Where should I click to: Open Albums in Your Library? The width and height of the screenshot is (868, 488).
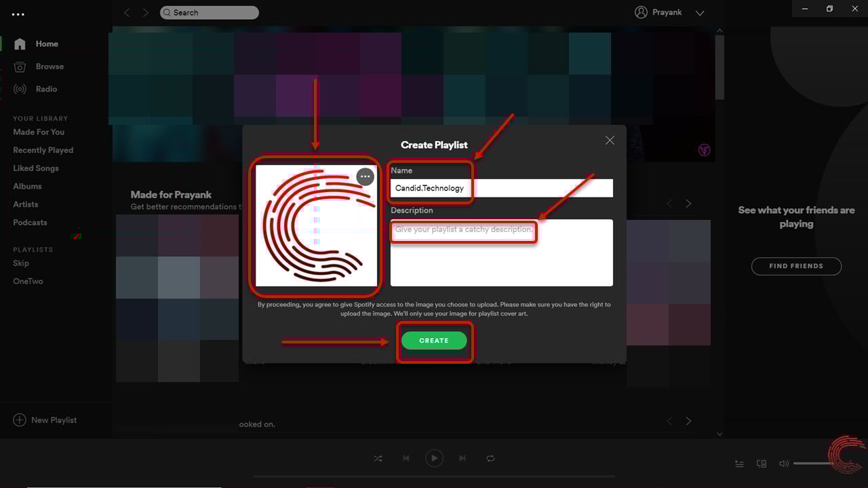pyautogui.click(x=27, y=186)
